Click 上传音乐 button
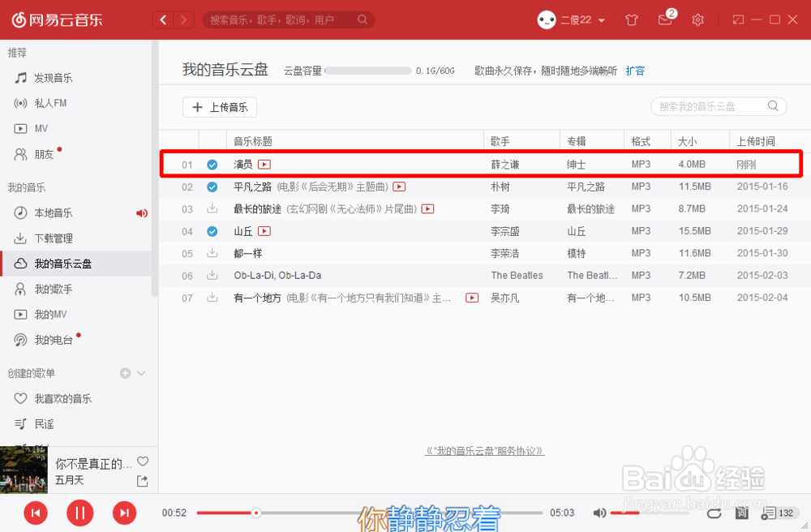Screen dimensions: 811x532 220,107
